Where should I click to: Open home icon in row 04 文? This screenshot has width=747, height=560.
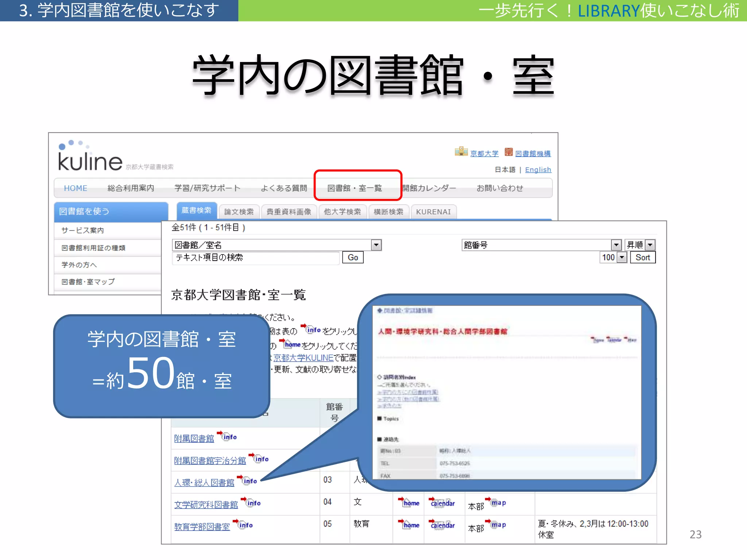(x=409, y=502)
